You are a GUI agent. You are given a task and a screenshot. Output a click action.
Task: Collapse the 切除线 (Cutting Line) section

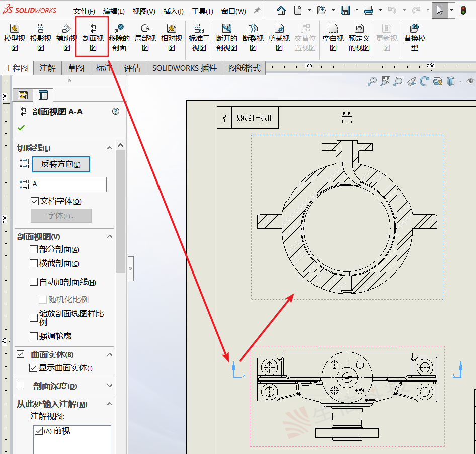tap(110, 148)
